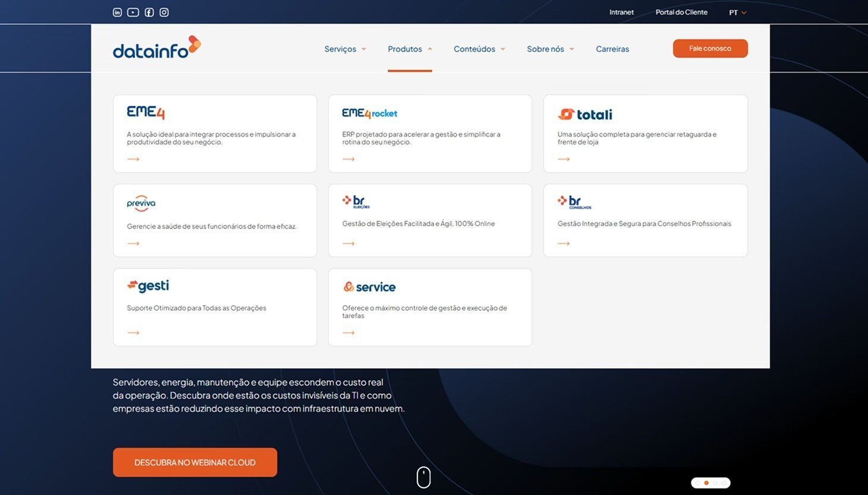Click text 'Suporte Otimizado para Todas as Operações'

click(196, 308)
